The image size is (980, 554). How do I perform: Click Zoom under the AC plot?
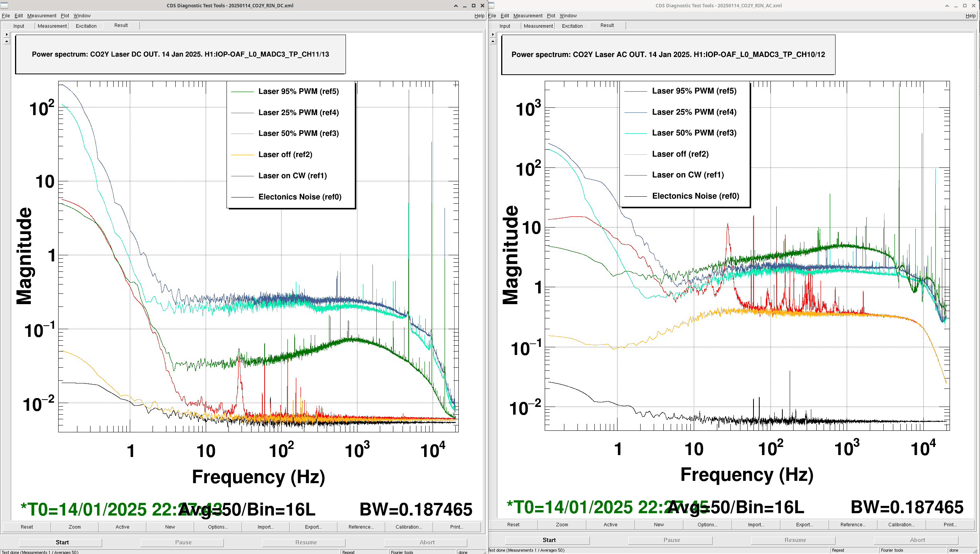coord(562,525)
